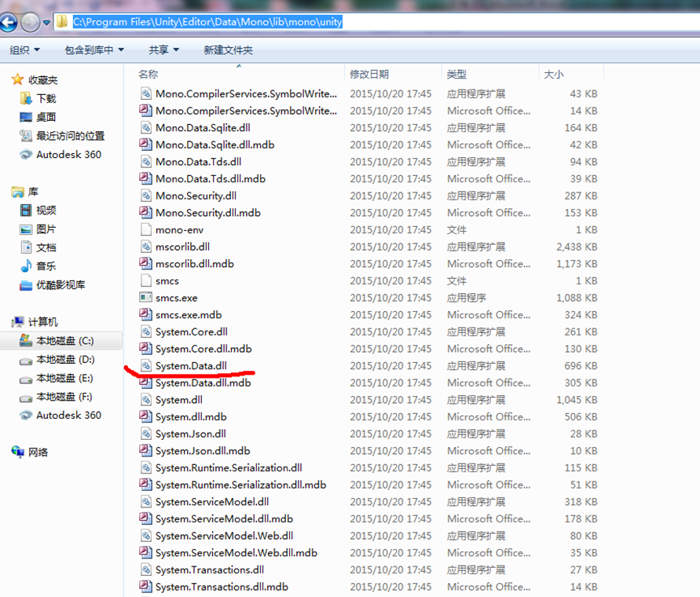Click the smcs.exe application icon
Viewport: 700px width, 597px height.
(x=145, y=298)
